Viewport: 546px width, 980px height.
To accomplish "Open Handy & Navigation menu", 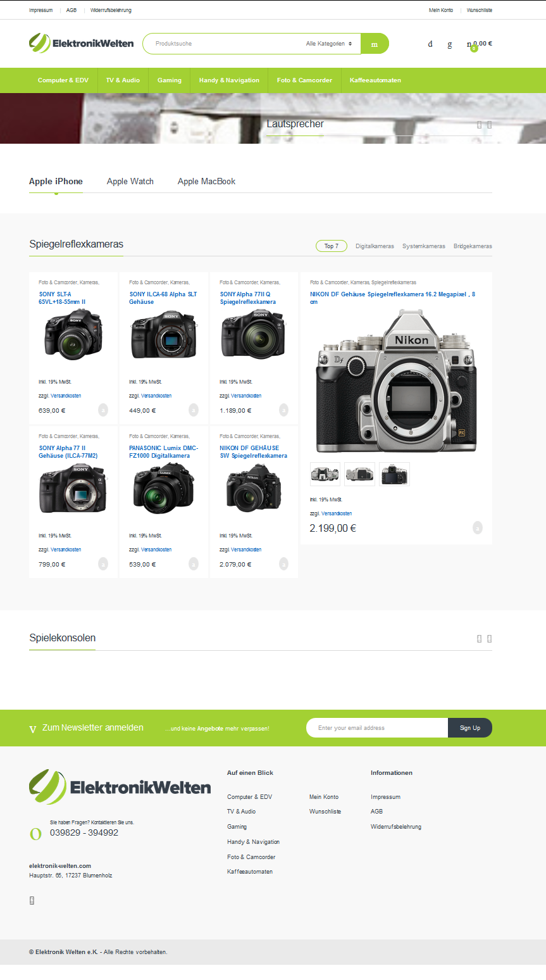I will tap(229, 80).
